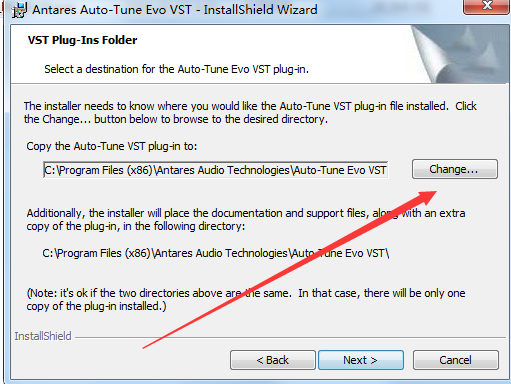
Task: Click the 'VST Plug-Ins Folder' heading
Action: (82, 40)
